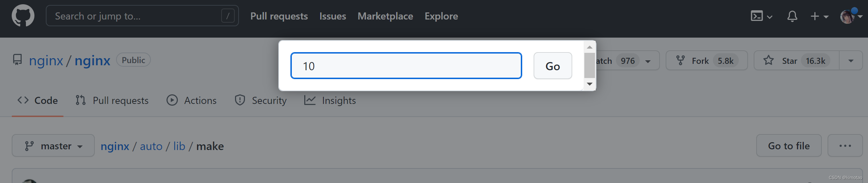
Task: Focus the line number input field
Action: (406, 66)
